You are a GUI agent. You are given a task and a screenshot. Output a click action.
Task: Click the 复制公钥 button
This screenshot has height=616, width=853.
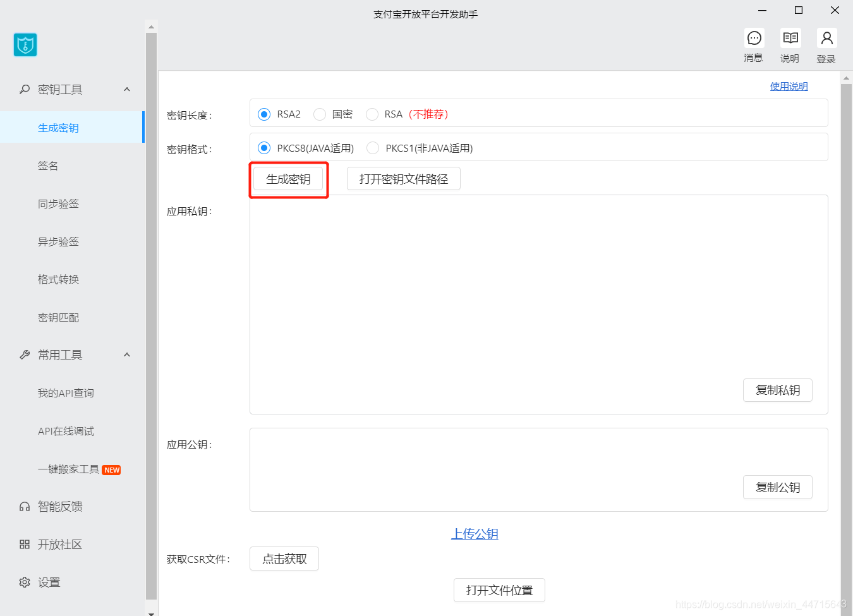[x=778, y=488]
